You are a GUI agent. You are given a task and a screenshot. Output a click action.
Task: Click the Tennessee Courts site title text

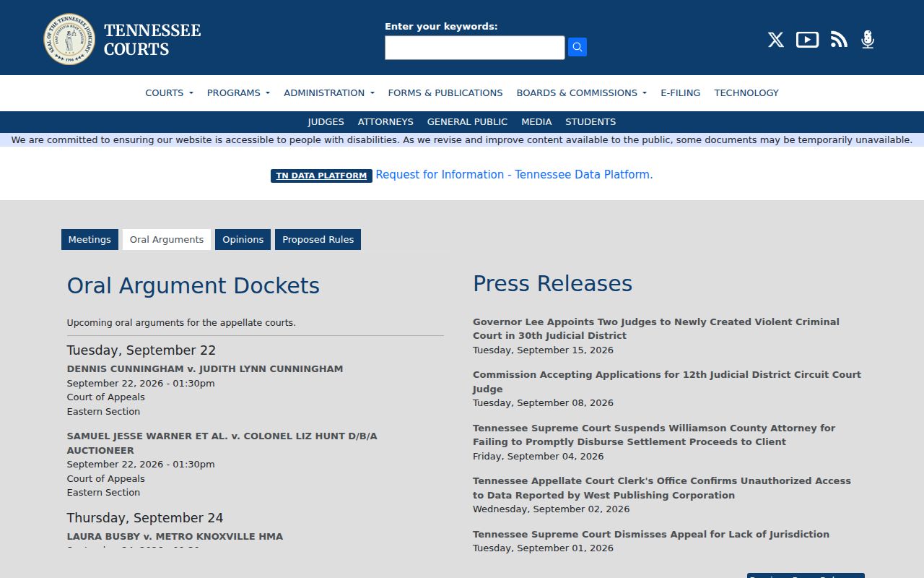(152, 40)
